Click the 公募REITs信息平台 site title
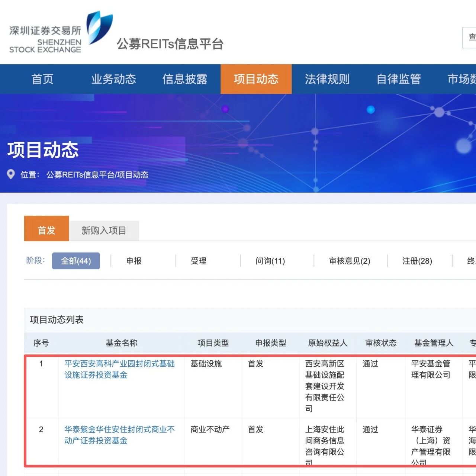The height and width of the screenshot is (476, 476). (170, 44)
